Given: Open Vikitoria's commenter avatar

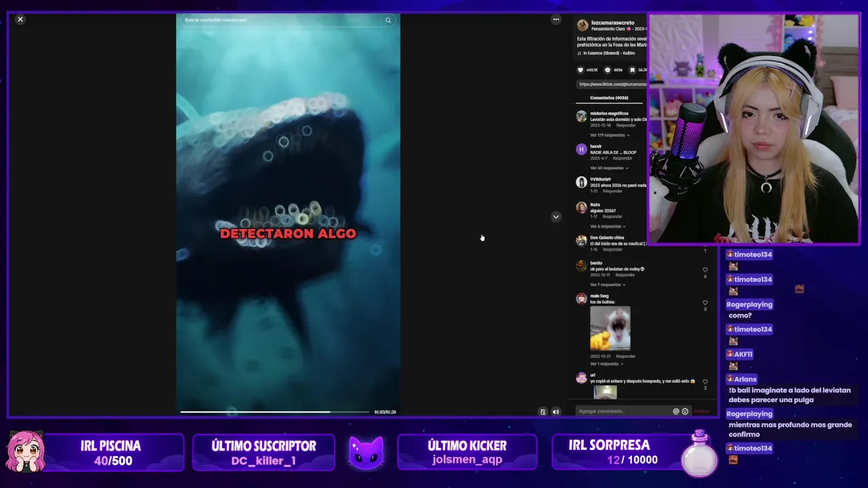Looking at the screenshot, I should 581,182.
